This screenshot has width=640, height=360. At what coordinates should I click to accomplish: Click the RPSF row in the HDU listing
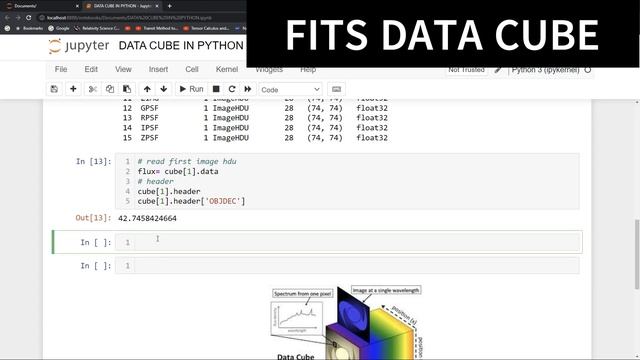(x=255, y=118)
